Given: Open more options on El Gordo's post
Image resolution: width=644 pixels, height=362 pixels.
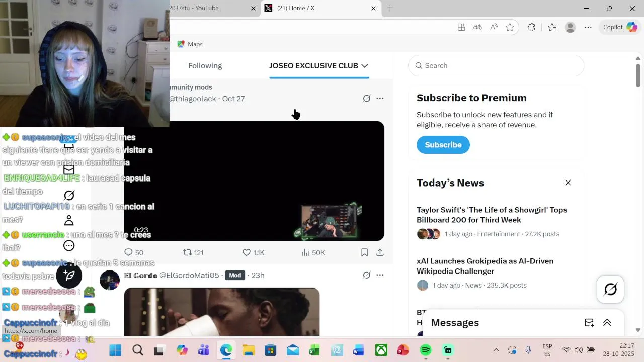Looking at the screenshot, I should pos(380,275).
